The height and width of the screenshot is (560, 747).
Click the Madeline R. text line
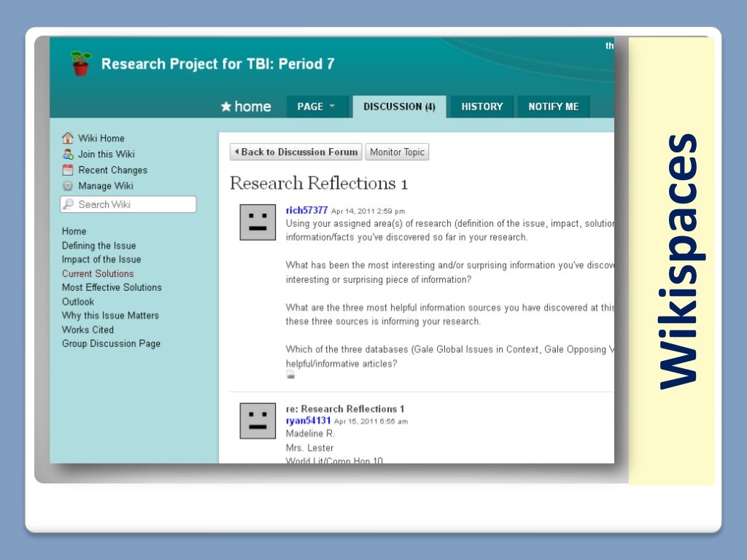tap(310, 433)
